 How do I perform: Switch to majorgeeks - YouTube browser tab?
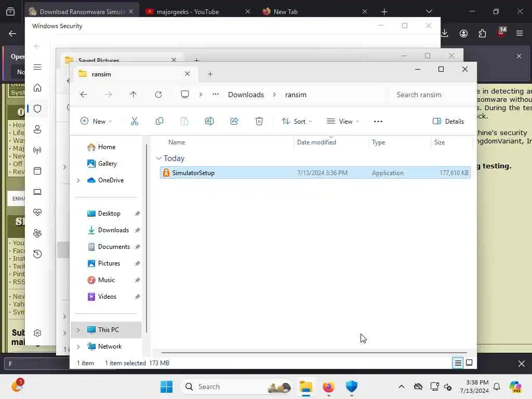pyautogui.click(x=198, y=11)
